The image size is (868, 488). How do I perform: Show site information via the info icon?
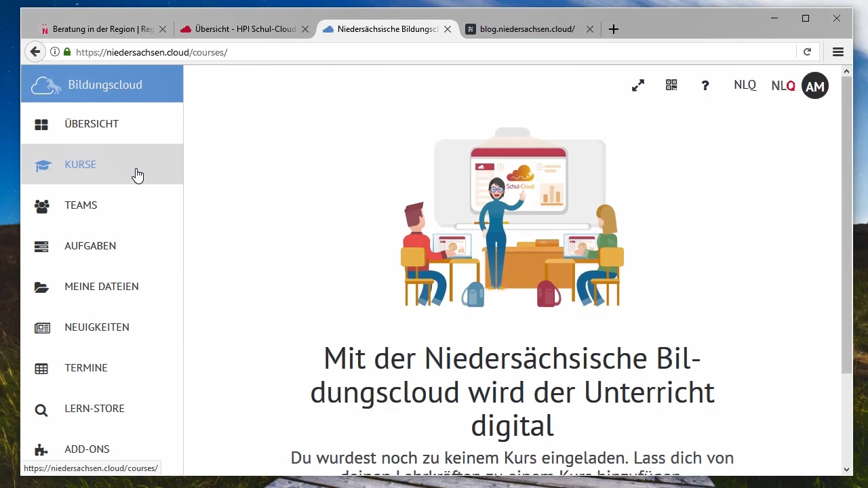(x=55, y=52)
